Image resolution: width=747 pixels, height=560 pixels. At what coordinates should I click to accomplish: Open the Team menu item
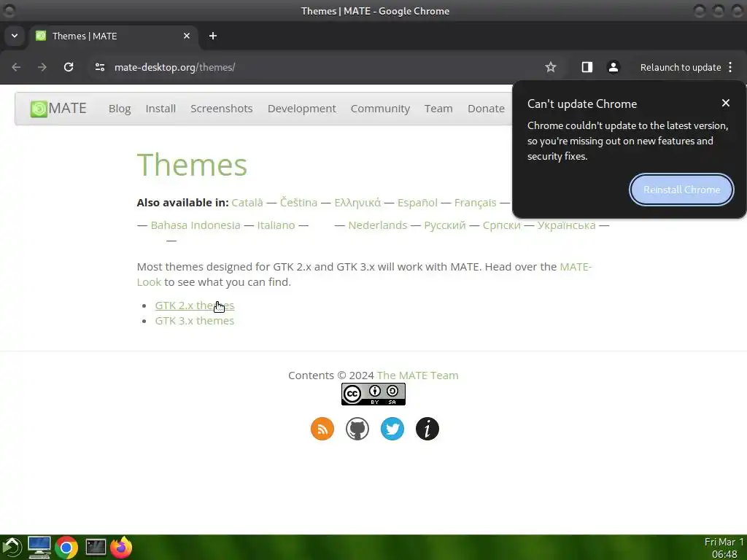tap(438, 109)
